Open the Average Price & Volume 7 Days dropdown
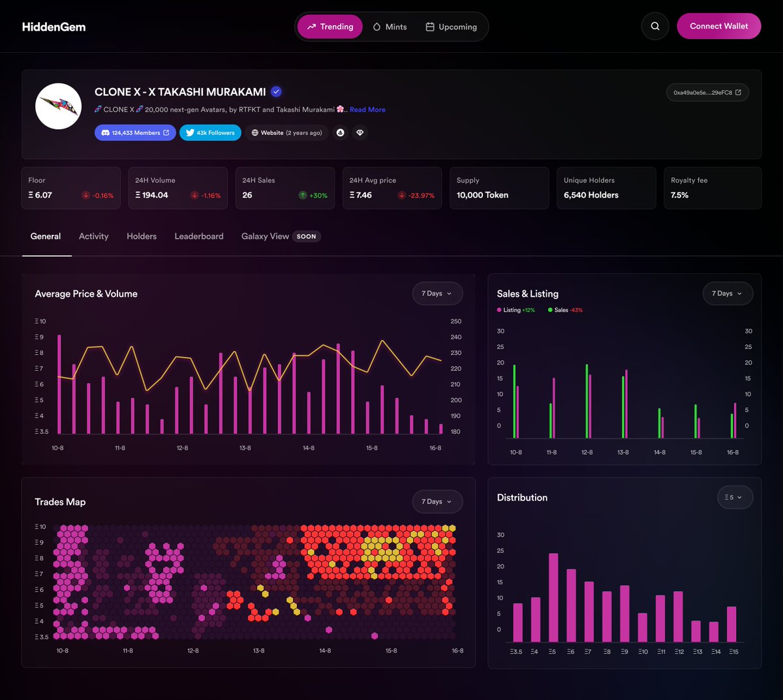This screenshot has width=783, height=700. pos(437,294)
